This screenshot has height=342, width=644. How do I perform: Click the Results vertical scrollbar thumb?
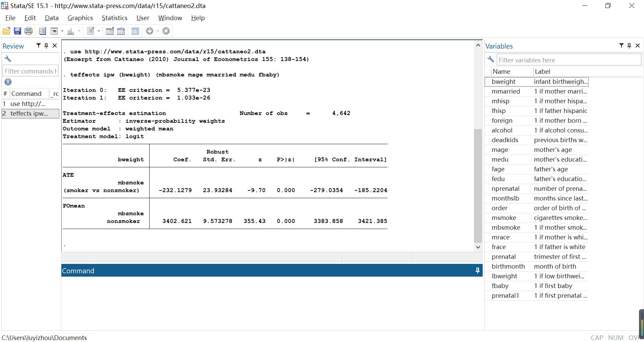point(478,186)
